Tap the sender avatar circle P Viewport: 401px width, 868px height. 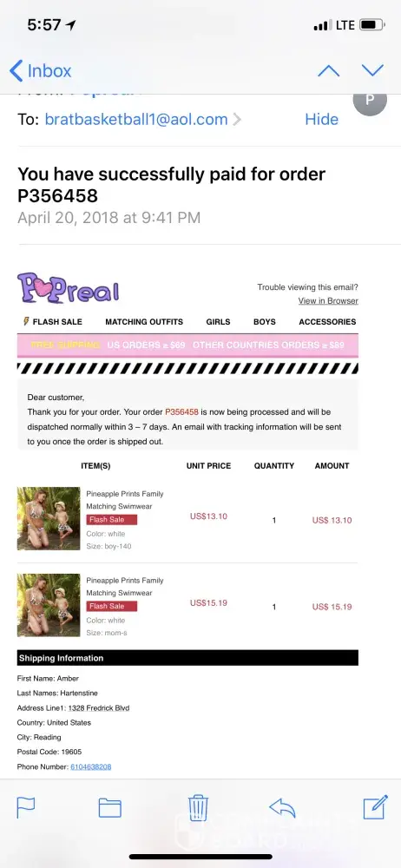pos(370,101)
